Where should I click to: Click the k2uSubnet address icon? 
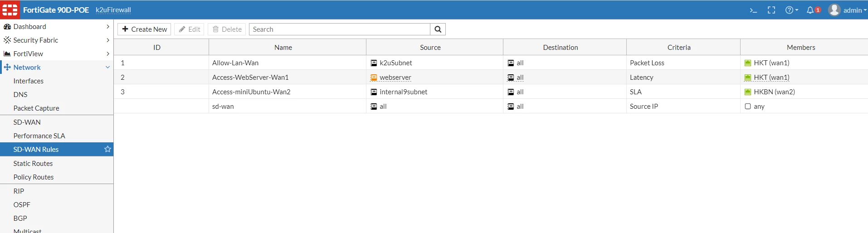tap(374, 63)
